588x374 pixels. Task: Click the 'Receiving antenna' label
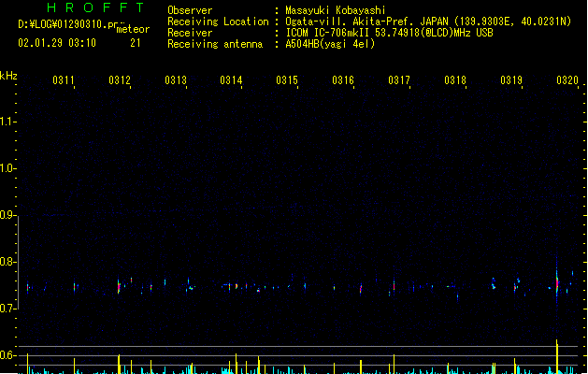click(215, 44)
